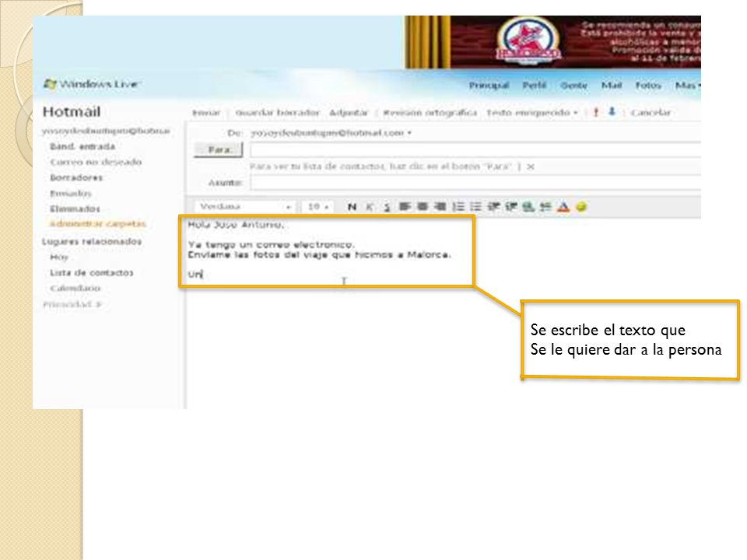
Task: Align message text right
Action: (x=440, y=207)
